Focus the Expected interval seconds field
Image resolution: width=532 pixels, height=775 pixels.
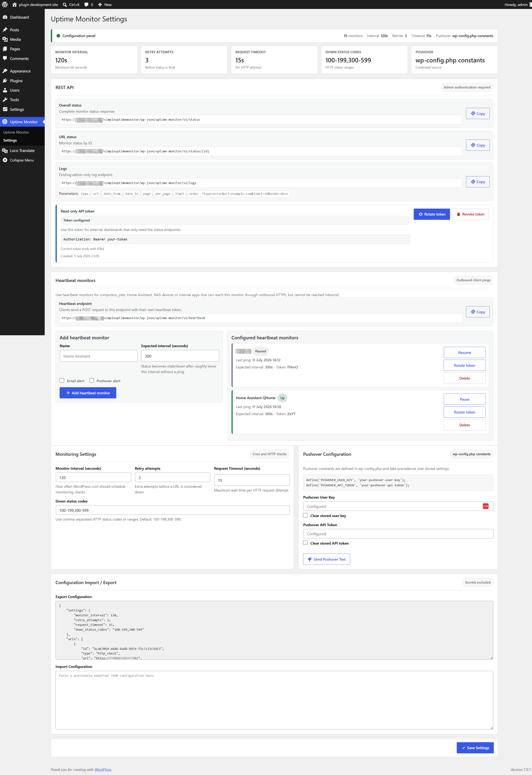[180, 356]
